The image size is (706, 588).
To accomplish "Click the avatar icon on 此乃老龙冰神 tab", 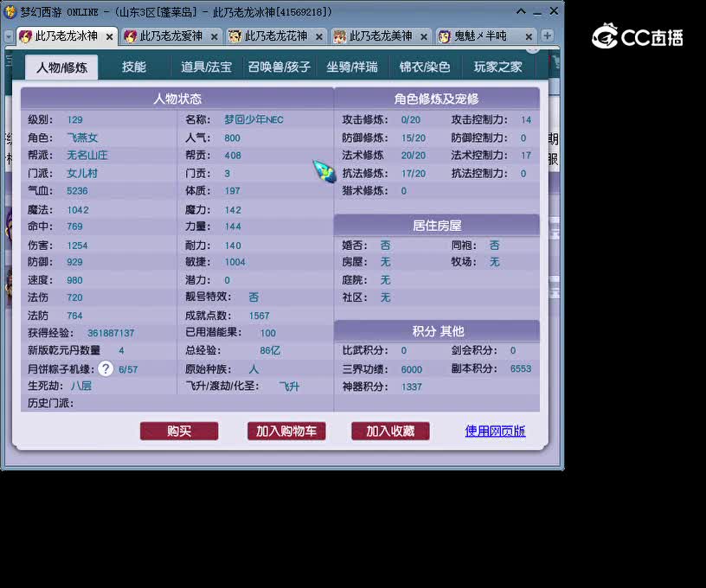I will [x=26, y=37].
